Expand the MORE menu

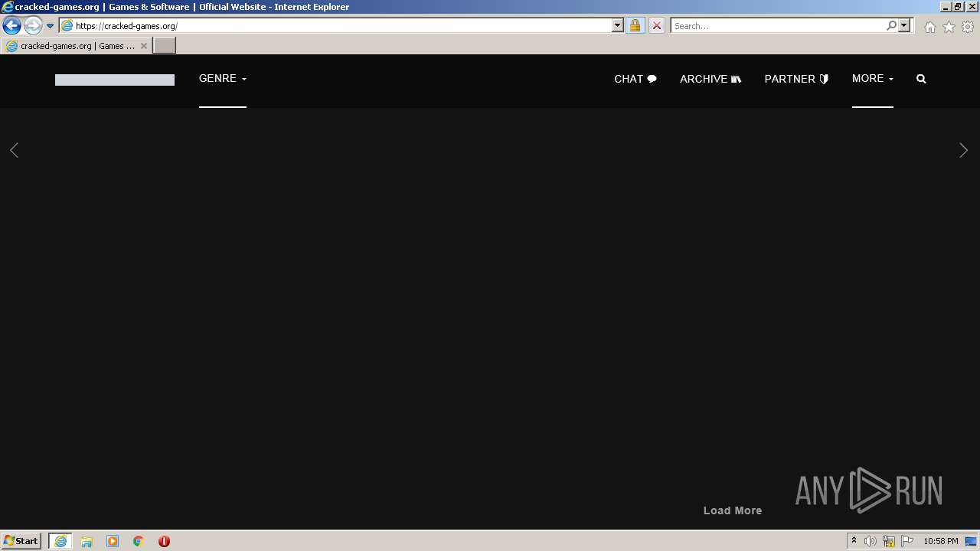pyautogui.click(x=873, y=79)
